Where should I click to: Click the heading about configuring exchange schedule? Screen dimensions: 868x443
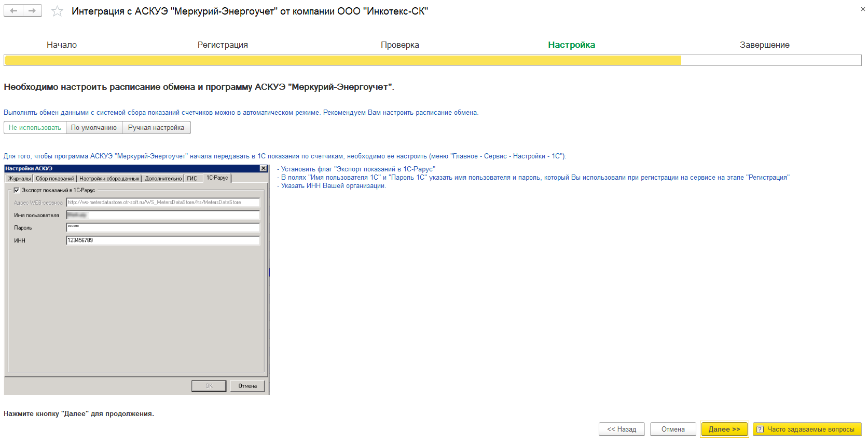click(199, 87)
